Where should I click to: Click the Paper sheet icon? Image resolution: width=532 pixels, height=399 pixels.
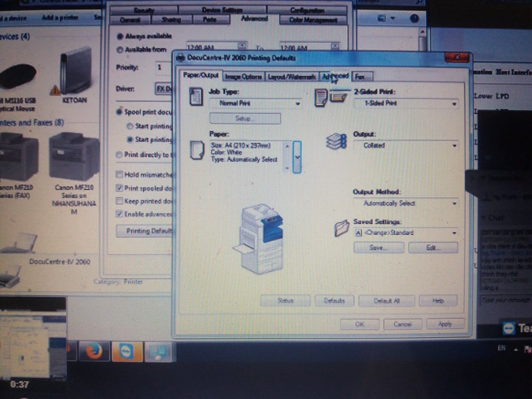coord(197,150)
